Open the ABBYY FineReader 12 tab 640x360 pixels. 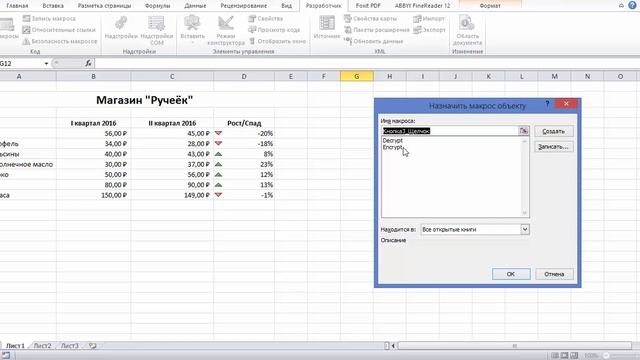422,6
